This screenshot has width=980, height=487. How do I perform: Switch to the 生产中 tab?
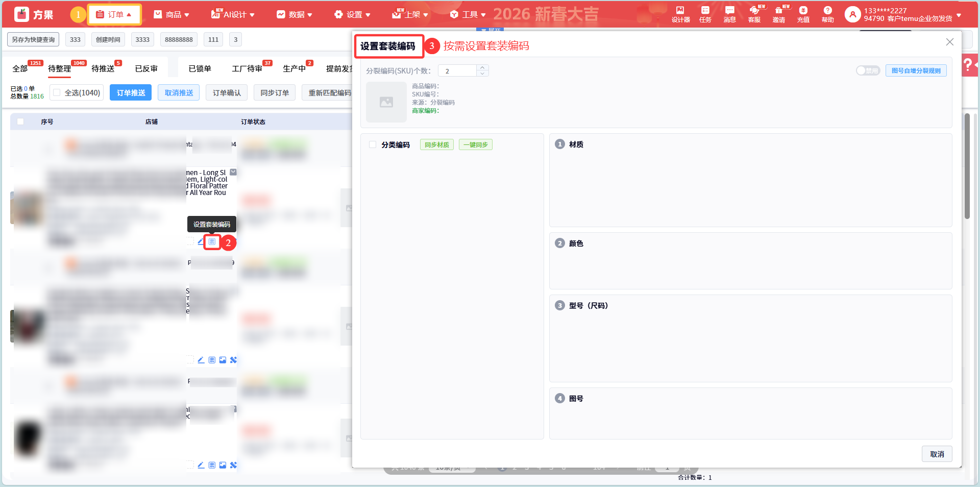(x=294, y=68)
